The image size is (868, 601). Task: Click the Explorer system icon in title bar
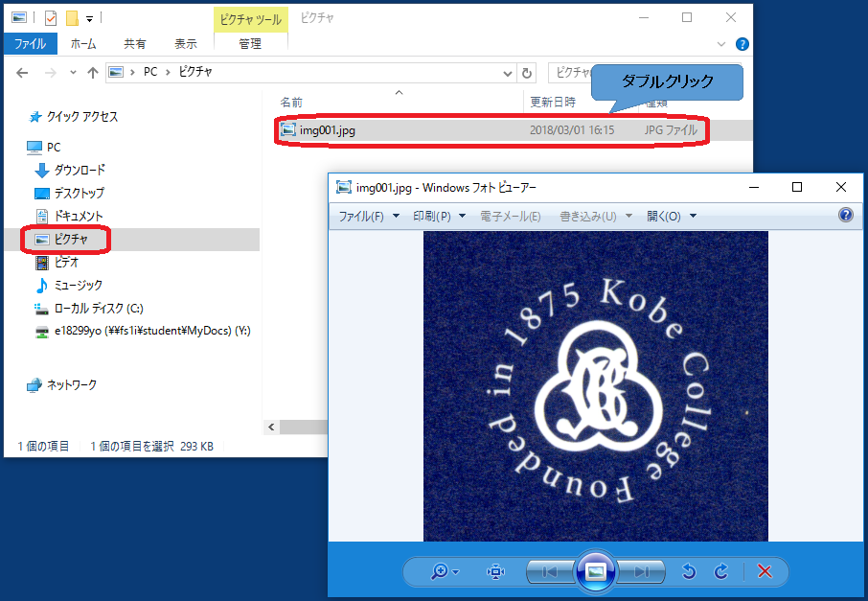(x=19, y=17)
